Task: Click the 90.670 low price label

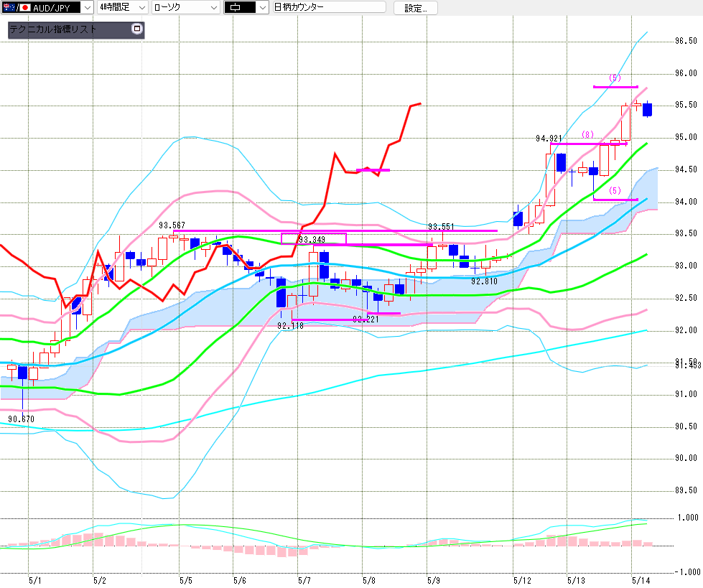Action: coord(21,419)
